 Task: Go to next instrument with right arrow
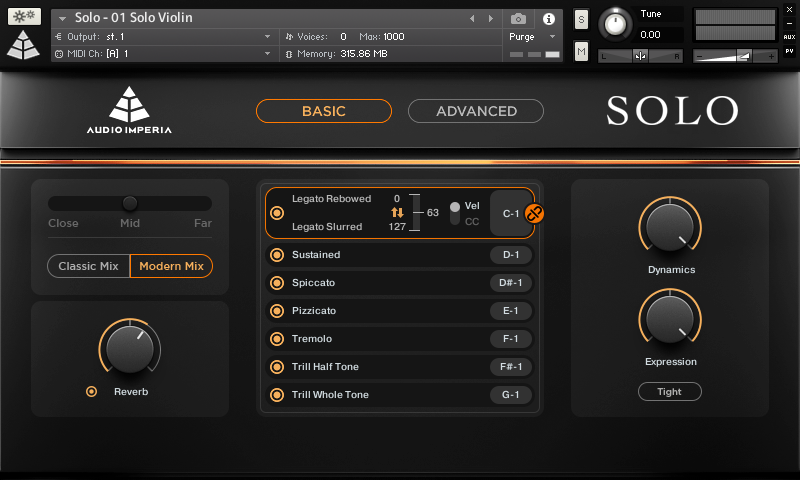click(491, 18)
